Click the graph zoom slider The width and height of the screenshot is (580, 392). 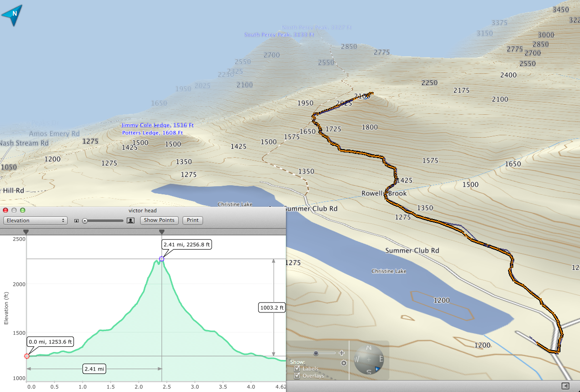click(x=103, y=221)
